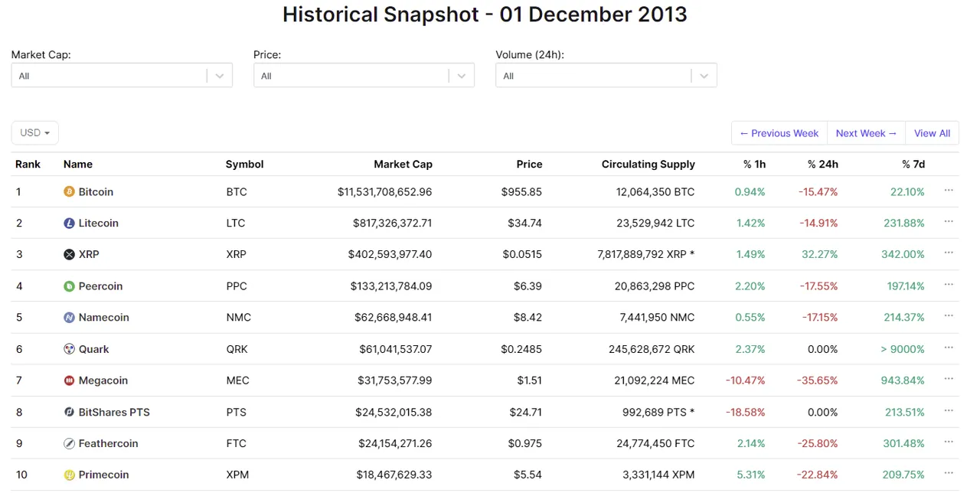This screenshot has width=980, height=493.
Task: Open the BitShares PTS name link
Action: tap(114, 412)
